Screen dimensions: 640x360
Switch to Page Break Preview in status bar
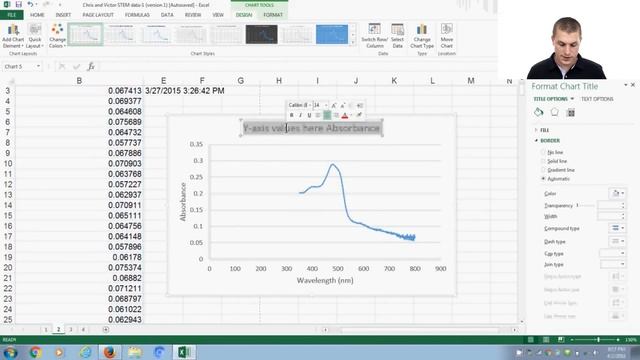[561, 340]
